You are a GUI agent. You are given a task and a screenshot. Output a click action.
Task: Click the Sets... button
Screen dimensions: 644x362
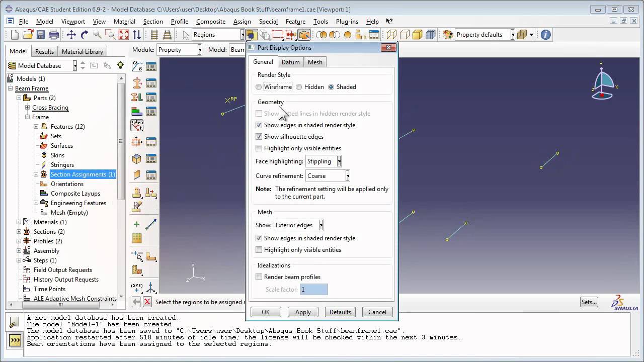589,302
